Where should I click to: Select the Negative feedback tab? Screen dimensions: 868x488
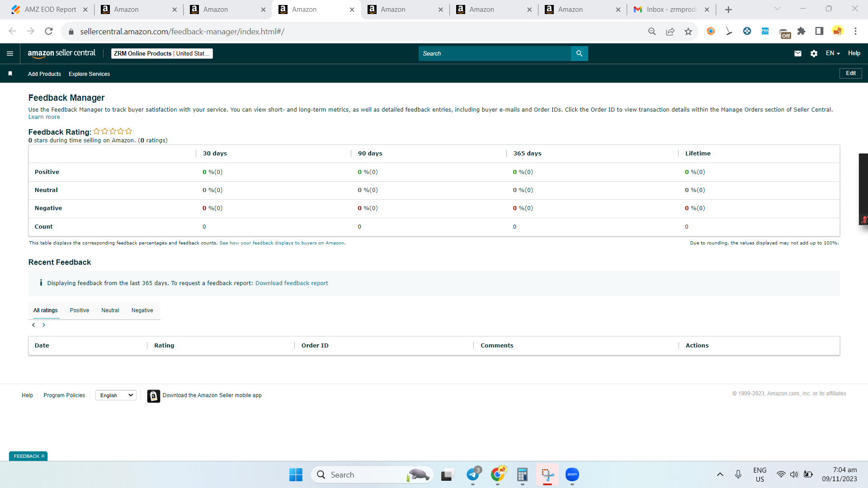(142, 310)
